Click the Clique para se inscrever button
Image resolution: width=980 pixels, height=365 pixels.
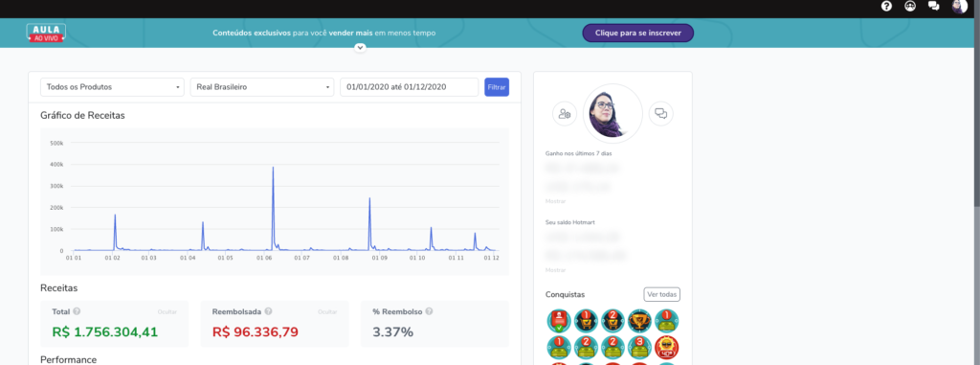click(x=638, y=34)
